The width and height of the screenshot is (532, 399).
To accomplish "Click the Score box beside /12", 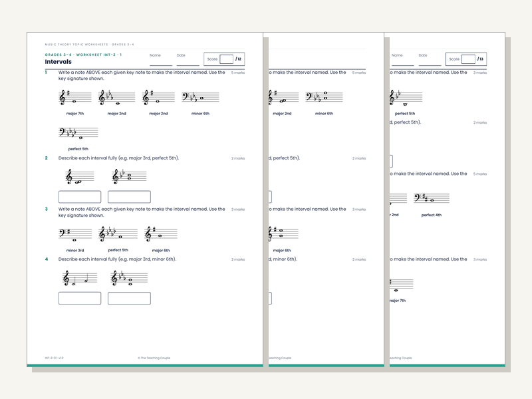I will (226, 59).
